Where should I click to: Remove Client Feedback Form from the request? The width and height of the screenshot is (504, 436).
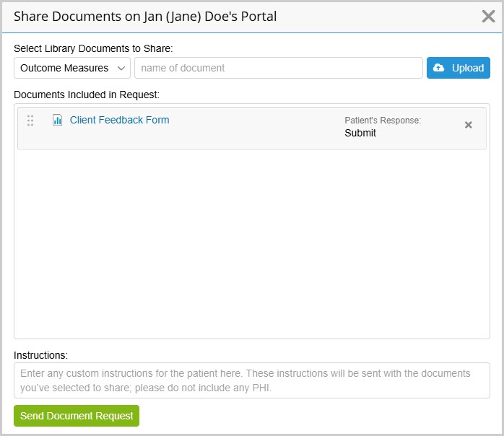point(469,125)
